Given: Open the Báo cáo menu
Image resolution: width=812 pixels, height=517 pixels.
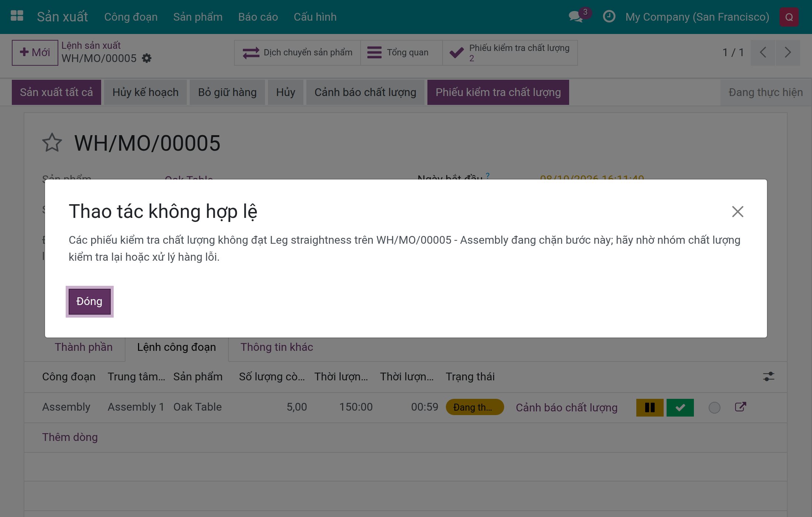Looking at the screenshot, I should pos(258,17).
